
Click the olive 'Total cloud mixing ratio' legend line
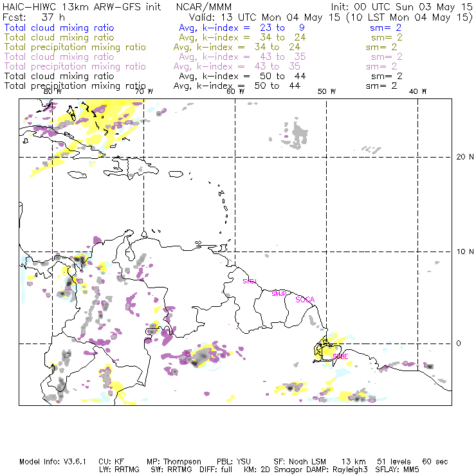click(x=59, y=37)
